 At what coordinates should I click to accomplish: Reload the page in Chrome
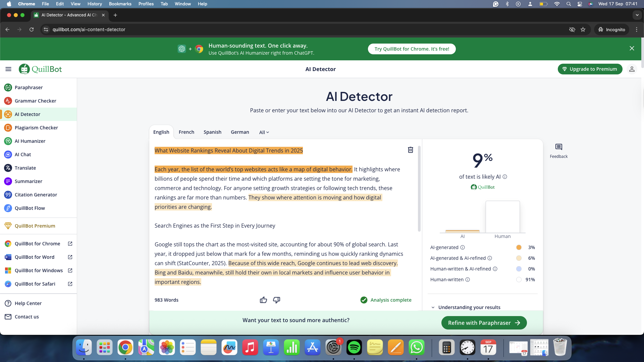coord(32,29)
